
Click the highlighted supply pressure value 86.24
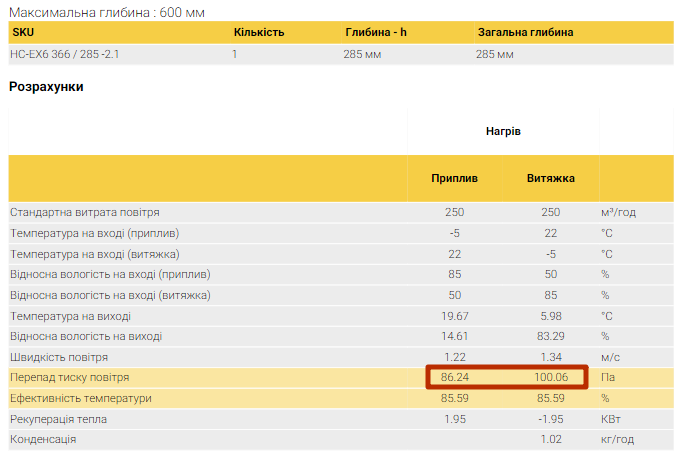(x=455, y=378)
